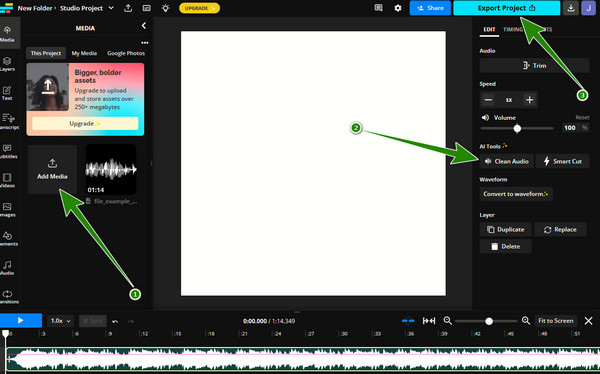Open the Transitions sidebar section
Viewport: 600px width, 374px height.
8,297
